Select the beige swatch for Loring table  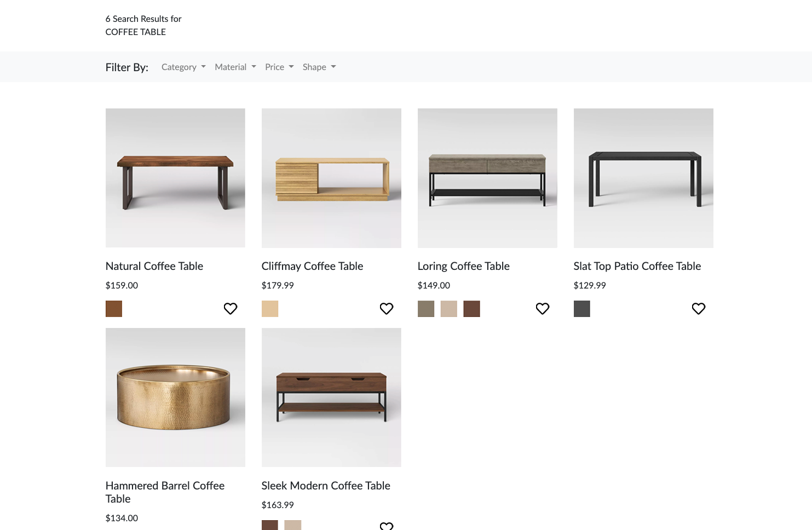tap(449, 309)
